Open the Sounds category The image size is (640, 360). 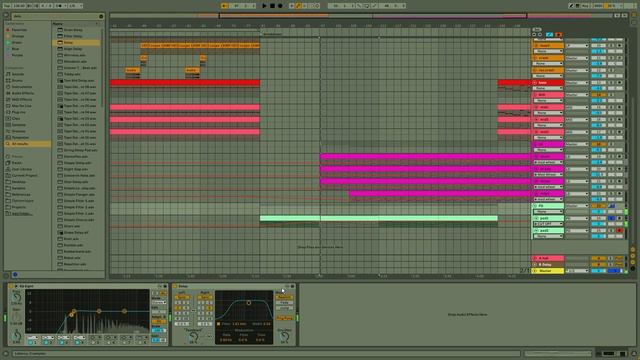coord(18,74)
